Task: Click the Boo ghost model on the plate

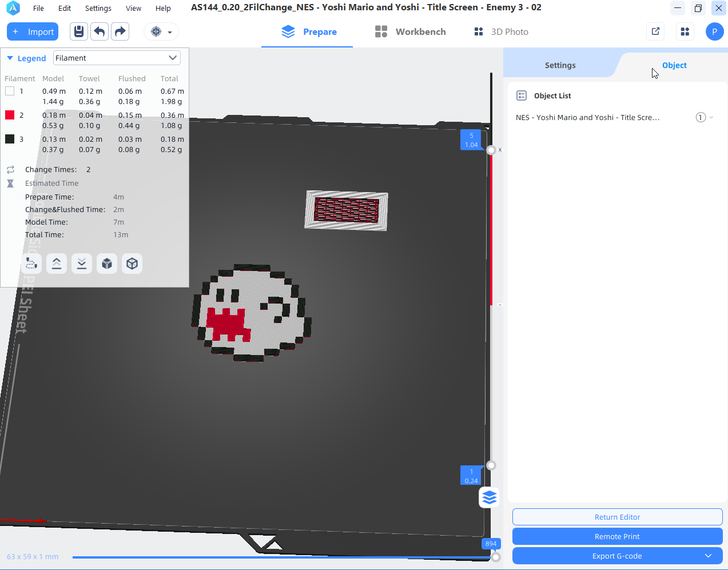Action: pos(252,312)
